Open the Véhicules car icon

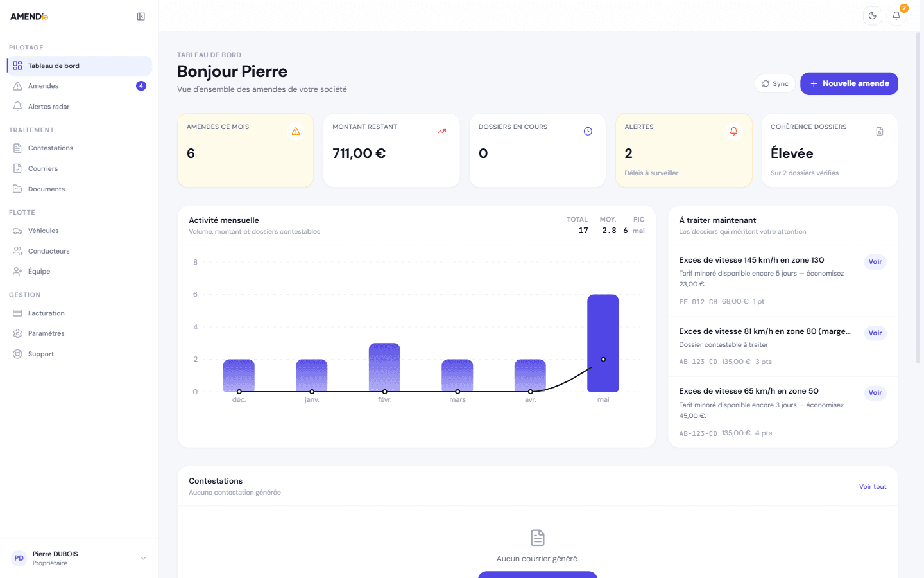(x=17, y=231)
